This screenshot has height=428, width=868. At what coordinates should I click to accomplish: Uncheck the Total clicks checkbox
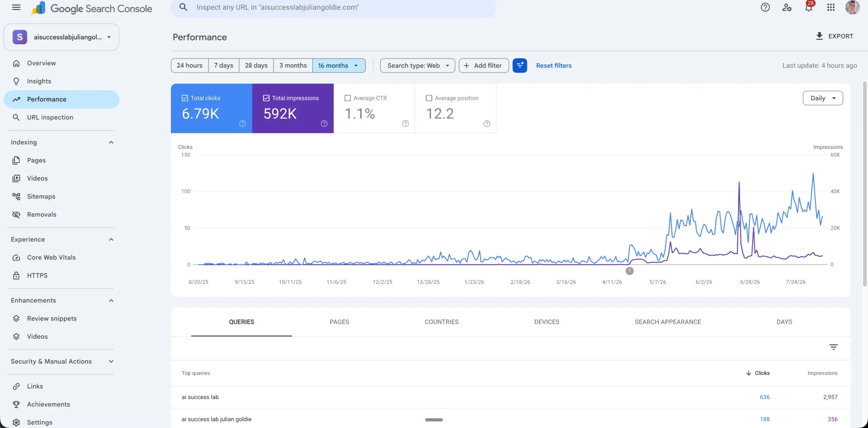185,98
